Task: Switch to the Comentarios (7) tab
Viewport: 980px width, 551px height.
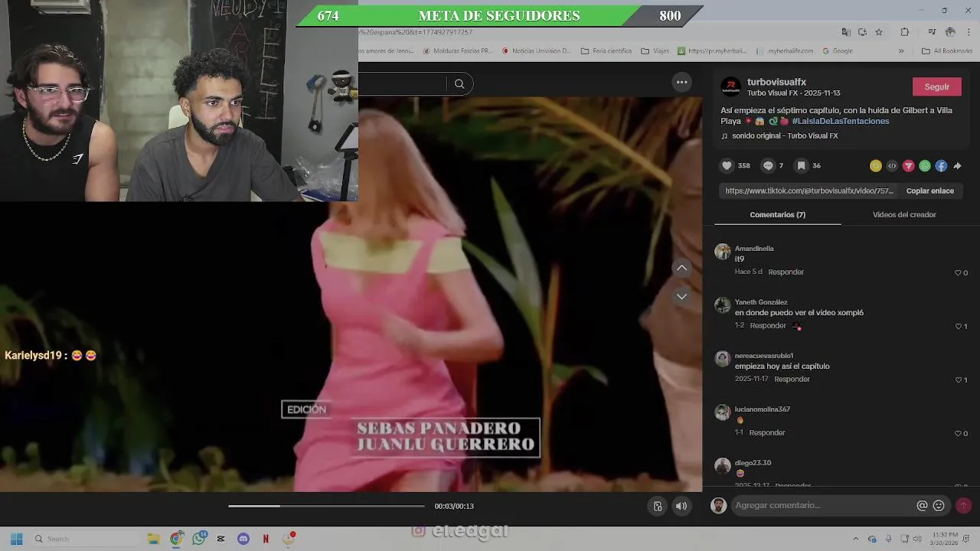Action: coord(777,215)
